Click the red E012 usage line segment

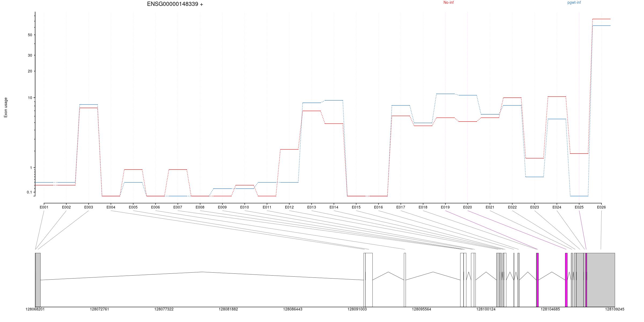289,149
